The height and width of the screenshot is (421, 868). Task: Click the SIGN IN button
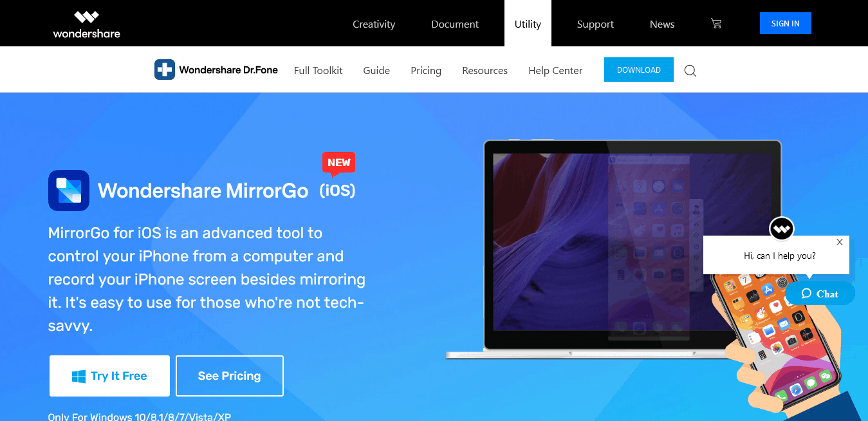[785, 24]
